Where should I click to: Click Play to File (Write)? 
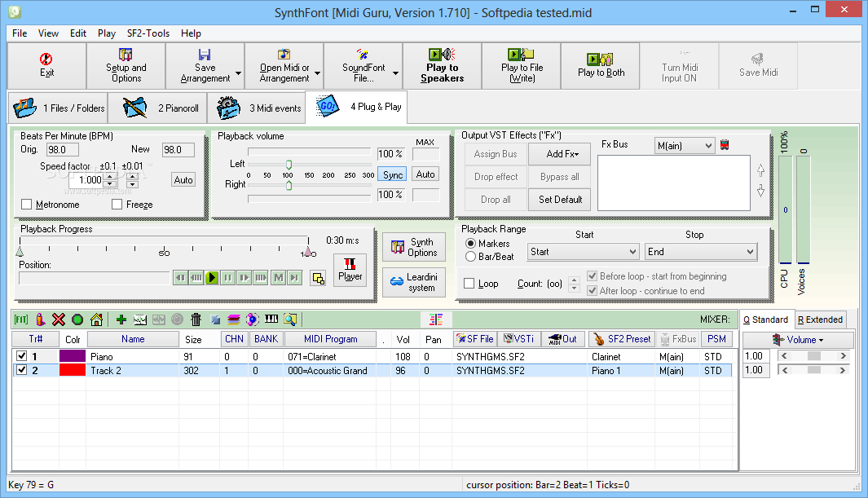click(522, 66)
